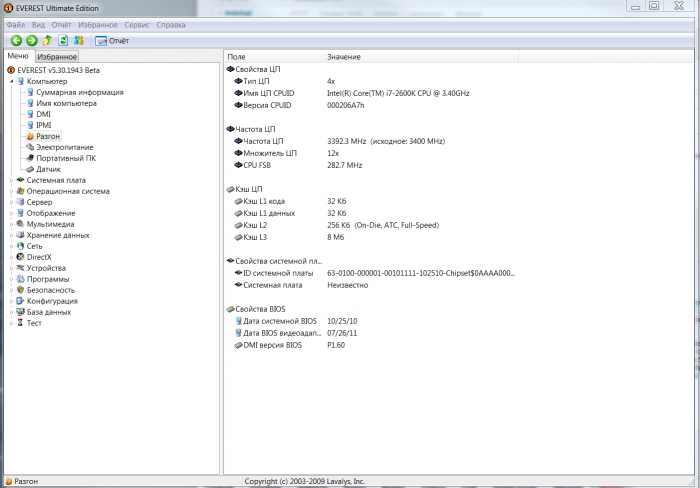Click the Поле column header
This screenshot has height=488, width=700.
pos(274,57)
